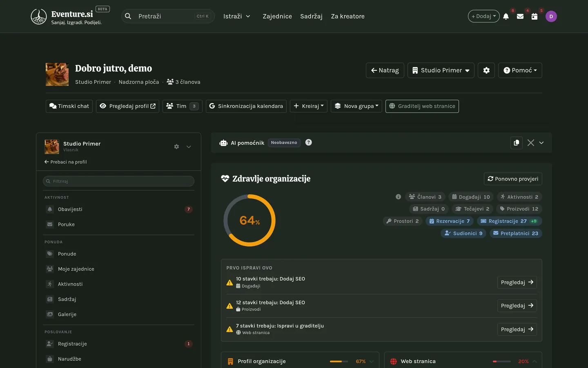Click the info icon beside Članovi chip
Image resolution: width=588 pixels, height=368 pixels.
tap(398, 197)
